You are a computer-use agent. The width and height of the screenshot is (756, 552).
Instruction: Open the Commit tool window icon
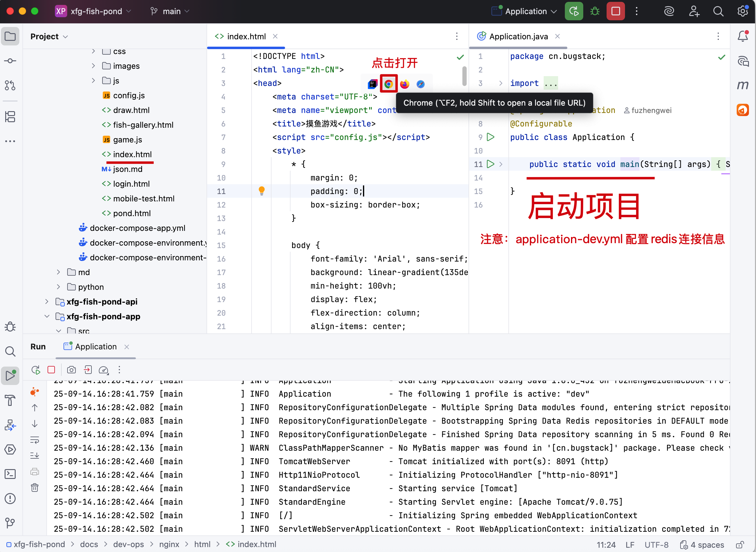10,61
